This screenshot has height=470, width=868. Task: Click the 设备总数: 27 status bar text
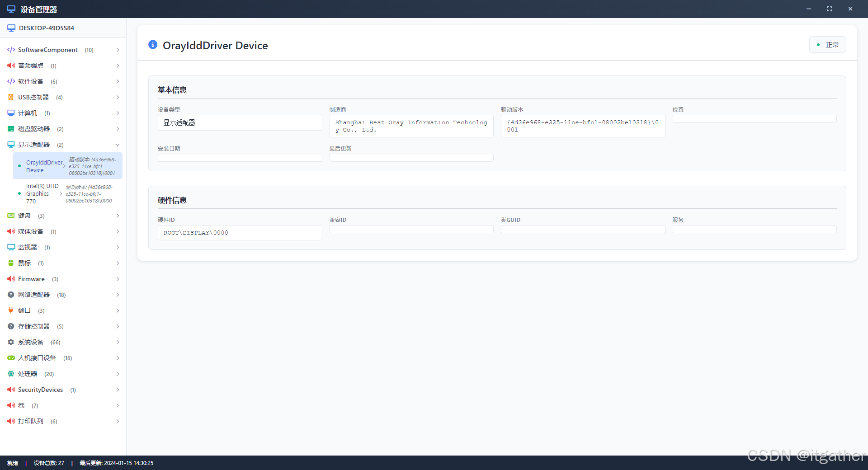coord(49,463)
